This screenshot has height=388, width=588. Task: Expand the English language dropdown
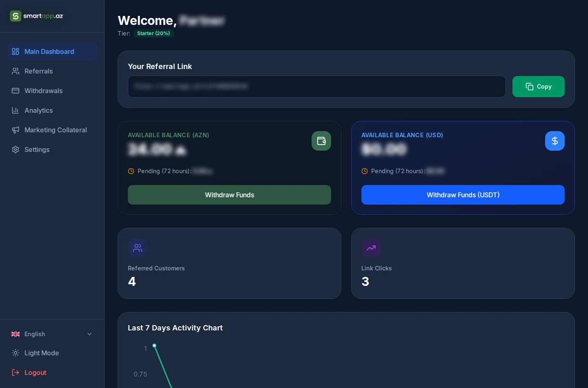coord(52,334)
